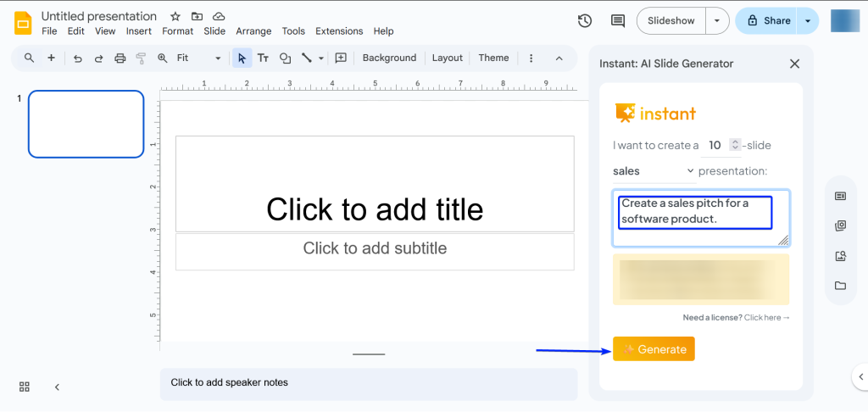The width and height of the screenshot is (868, 412).
Task: Click the sales pitch prompt text field
Action: [x=700, y=217]
